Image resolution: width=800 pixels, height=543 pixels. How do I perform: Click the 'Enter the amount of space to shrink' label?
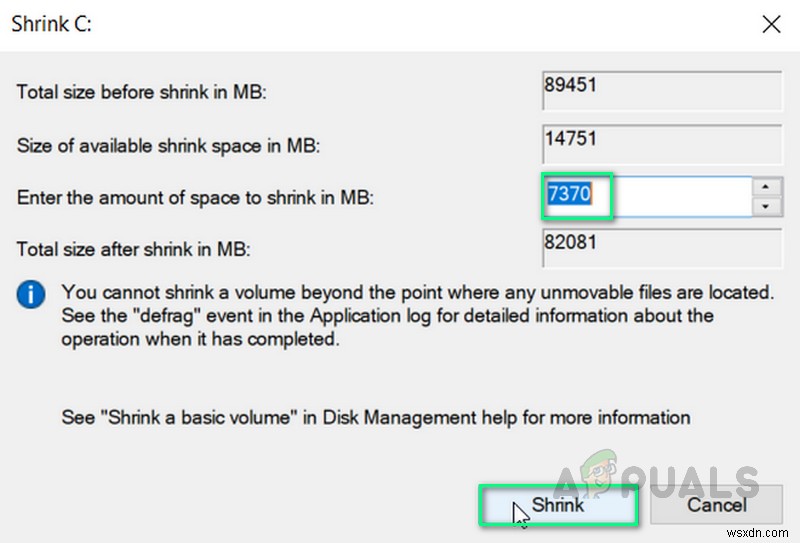pos(195,198)
